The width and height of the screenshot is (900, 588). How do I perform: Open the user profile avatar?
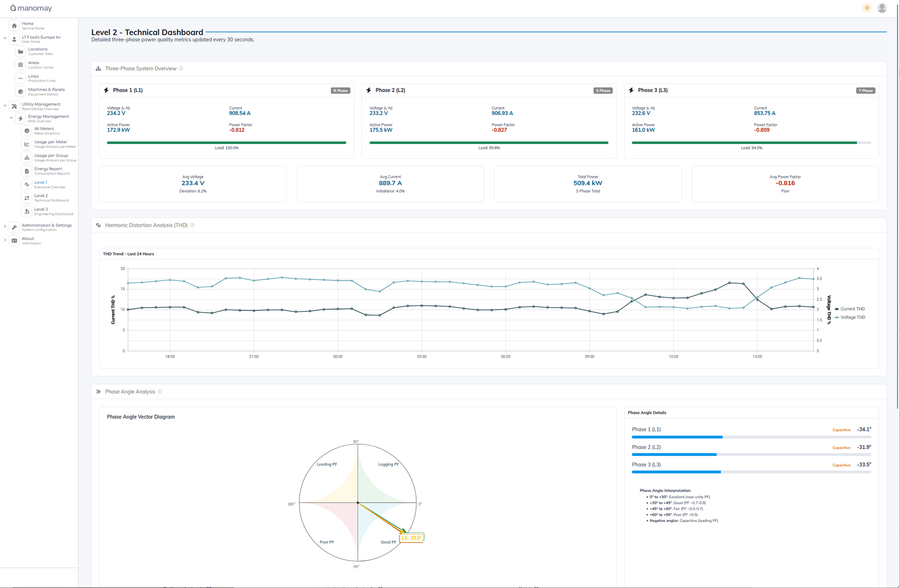tap(882, 8)
